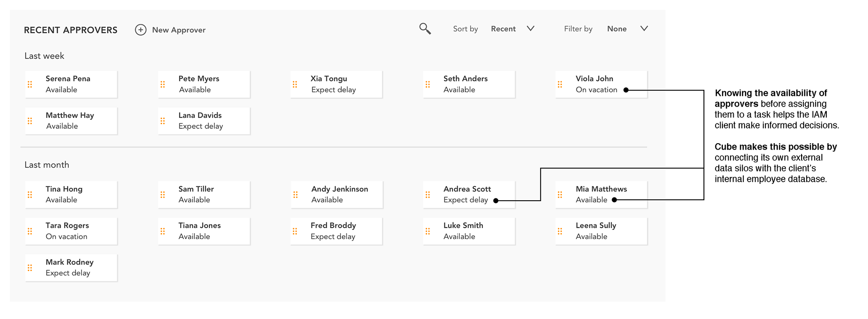Click drag handle dots on Andy Jenkinson card
Screen dimensions: 868x319
(x=295, y=195)
